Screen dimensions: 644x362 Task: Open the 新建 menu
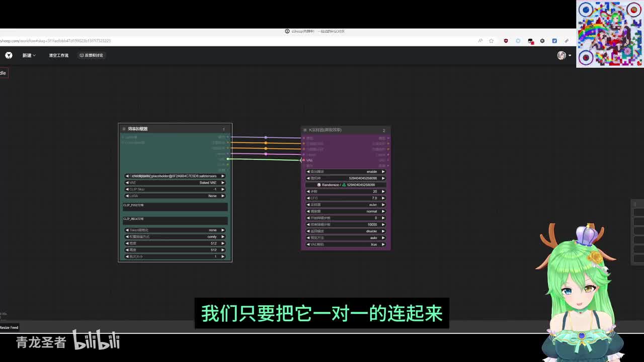29,55
